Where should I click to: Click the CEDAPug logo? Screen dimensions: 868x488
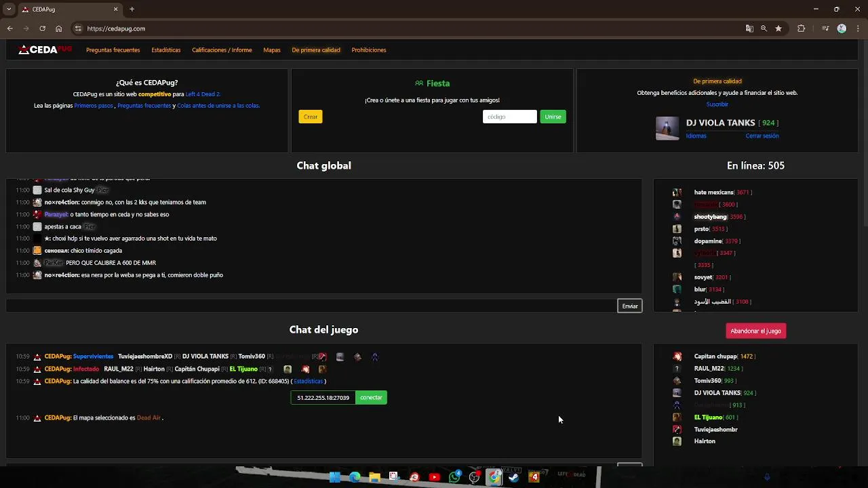click(45, 49)
